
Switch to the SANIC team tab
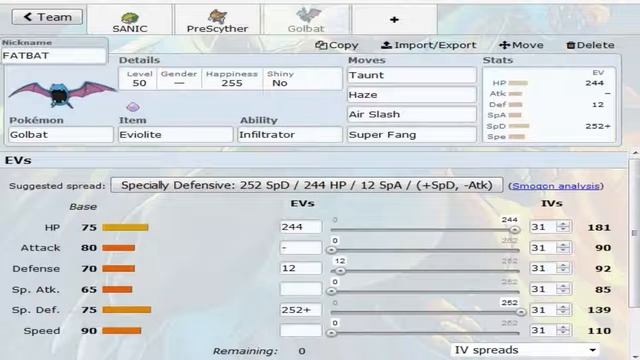pos(130,20)
